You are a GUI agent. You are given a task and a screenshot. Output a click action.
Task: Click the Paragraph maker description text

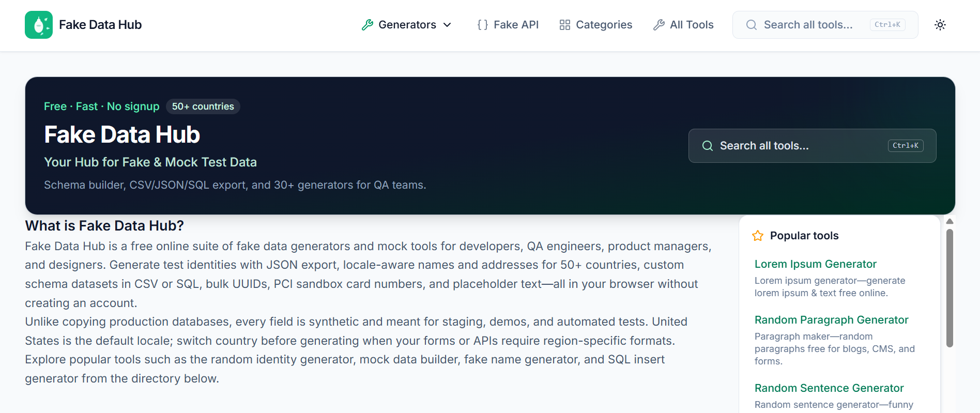point(835,349)
